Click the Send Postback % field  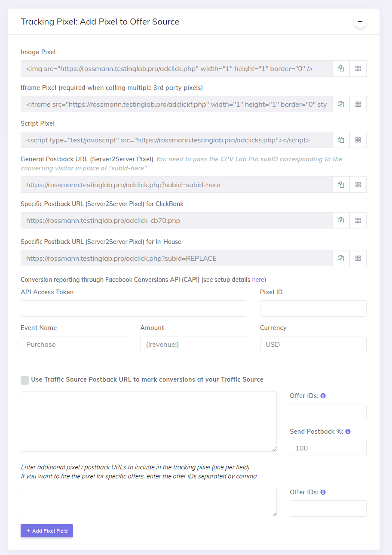coord(328,448)
